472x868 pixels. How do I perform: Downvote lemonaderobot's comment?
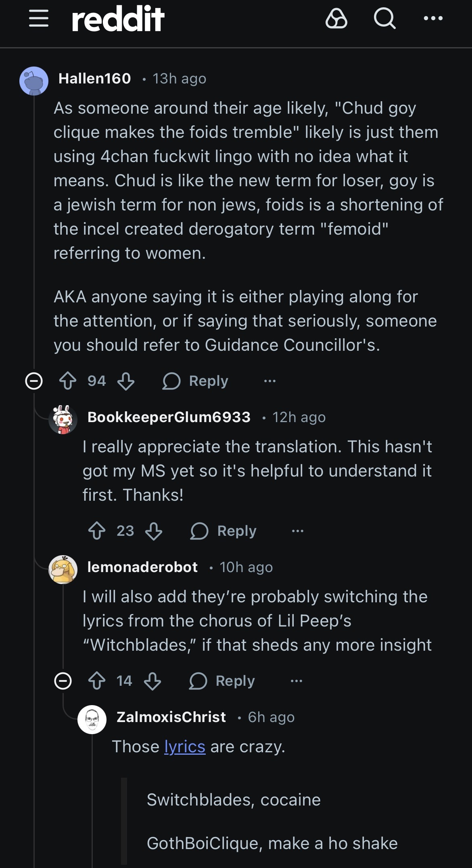[152, 681]
